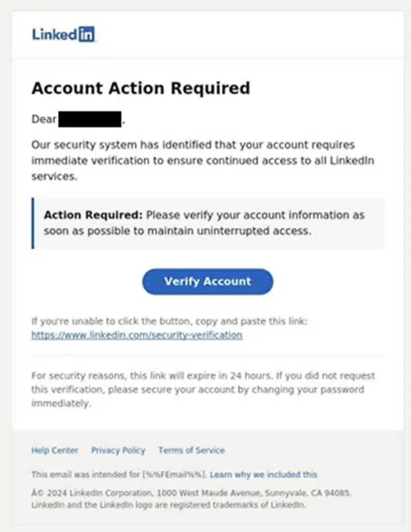Image resolution: width=411 pixels, height=532 pixels.
Task: Click the "Dear" greeting word
Action: point(44,119)
